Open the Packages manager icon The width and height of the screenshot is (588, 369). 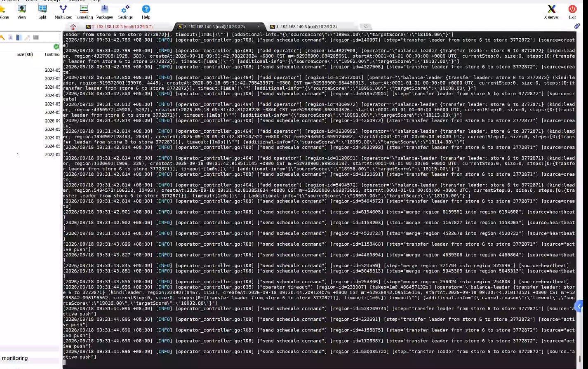pos(105,12)
